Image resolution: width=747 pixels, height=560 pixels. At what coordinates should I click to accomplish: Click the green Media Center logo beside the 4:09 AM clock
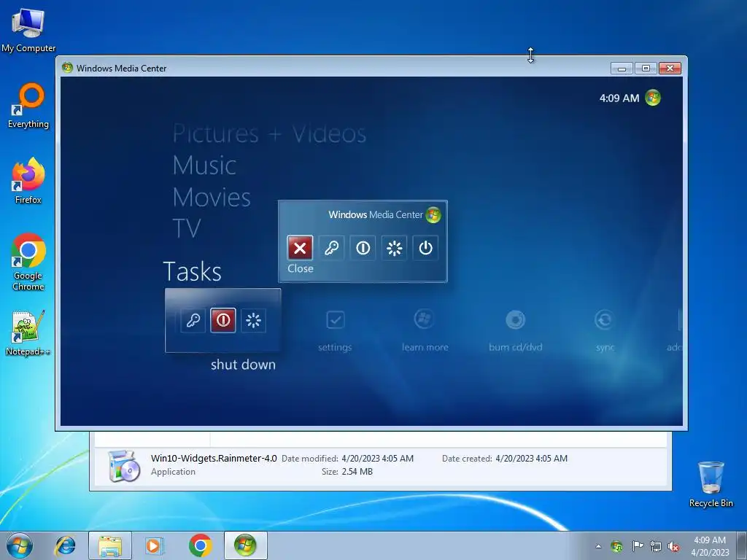(x=653, y=98)
